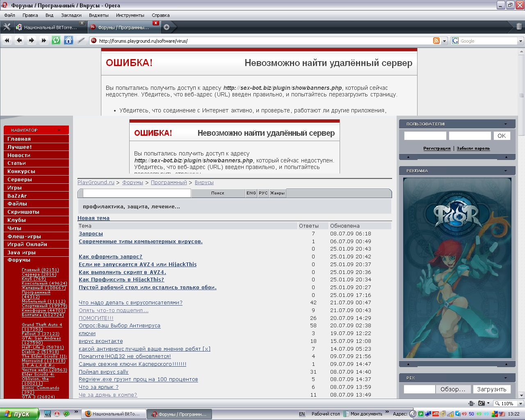Click the Жанры filter button
This screenshot has width=525, height=420.
277,193
